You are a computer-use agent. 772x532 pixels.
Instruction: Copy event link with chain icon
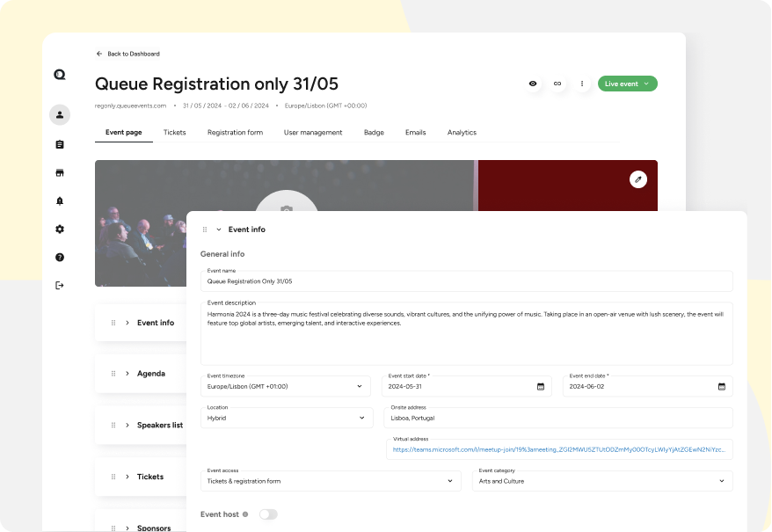pyautogui.click(x=557, y=84)
